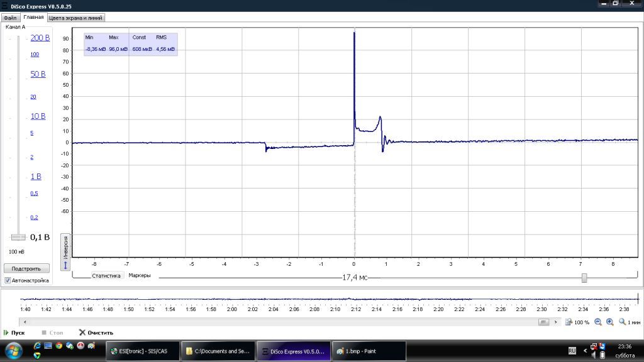Viewport: 644px width, 362px height.
Task: Click the battery tray icon
Action: coord(602,355)
